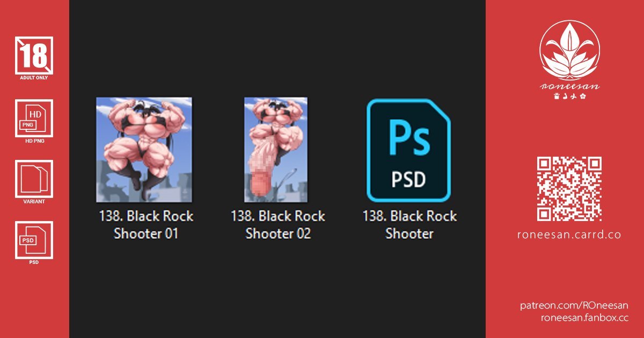Click the QR code image
The height and width of the screenshot is (338, 644).
(569, 189)
